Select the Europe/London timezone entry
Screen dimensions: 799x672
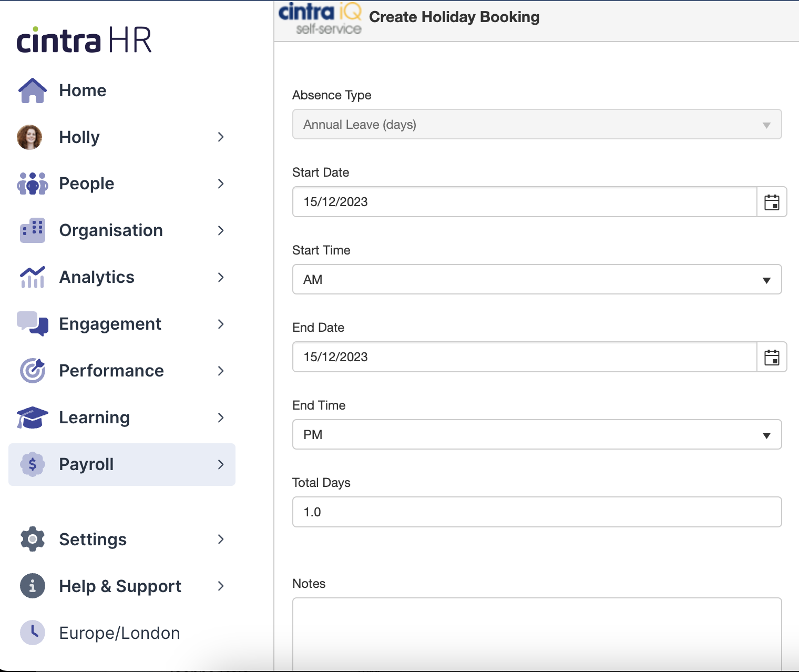pyautogui.click(x=119, y=633)
